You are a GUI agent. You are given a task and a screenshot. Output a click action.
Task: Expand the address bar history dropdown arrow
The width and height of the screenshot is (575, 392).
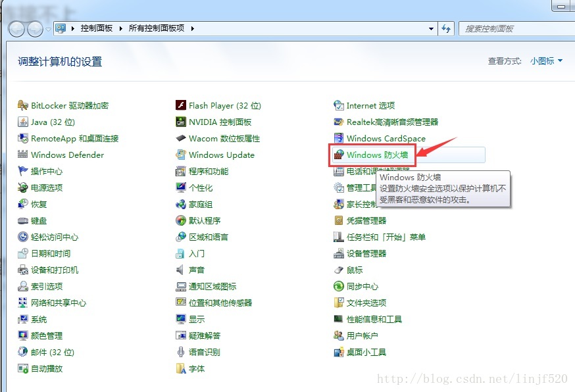click(x=432, y=28)
